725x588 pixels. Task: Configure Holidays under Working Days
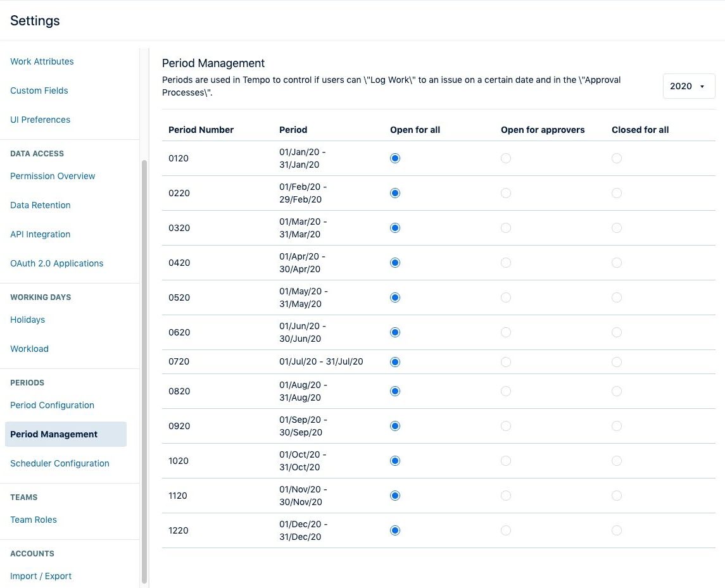[x=27, y=319]
